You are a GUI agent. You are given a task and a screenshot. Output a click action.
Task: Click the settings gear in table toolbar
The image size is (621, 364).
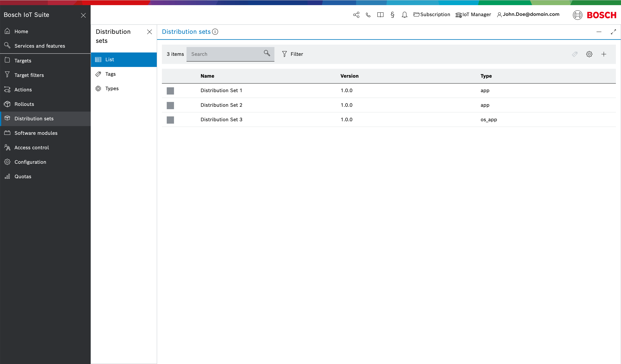pyautogui.click(x=589, y=54)
